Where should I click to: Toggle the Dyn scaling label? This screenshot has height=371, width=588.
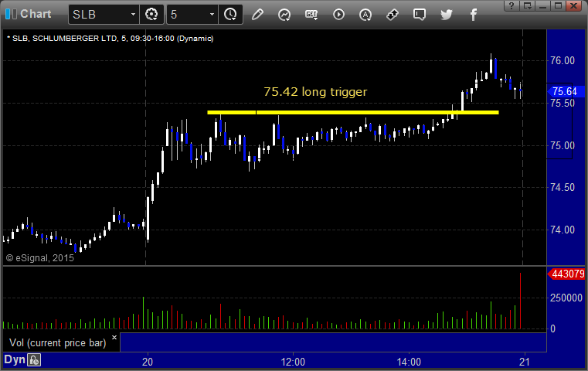click(x=15, y=359)
